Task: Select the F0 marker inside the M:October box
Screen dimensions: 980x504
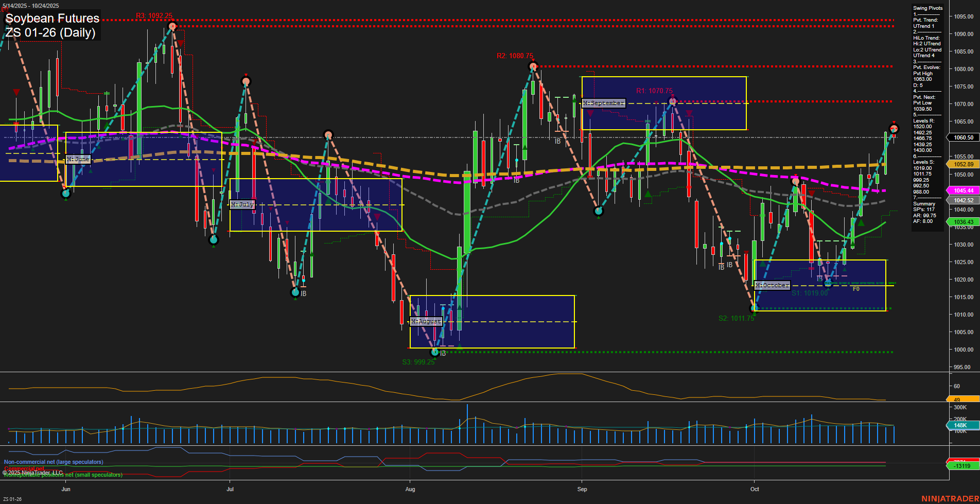Action: [x=857, y=289]
